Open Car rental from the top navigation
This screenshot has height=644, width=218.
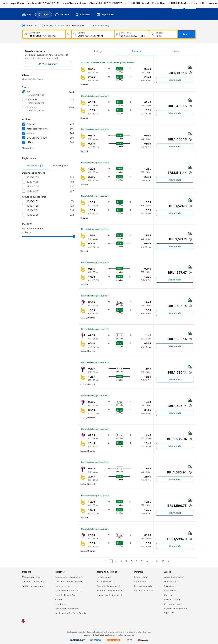click(62, 15)
